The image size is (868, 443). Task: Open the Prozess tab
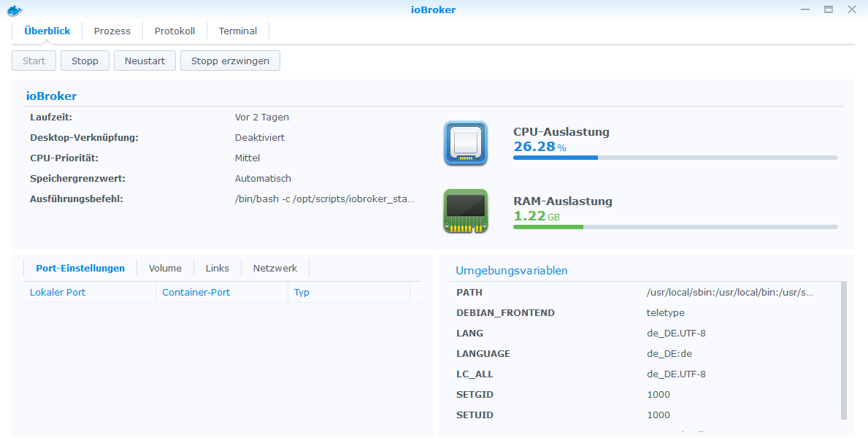click(112, 31)
